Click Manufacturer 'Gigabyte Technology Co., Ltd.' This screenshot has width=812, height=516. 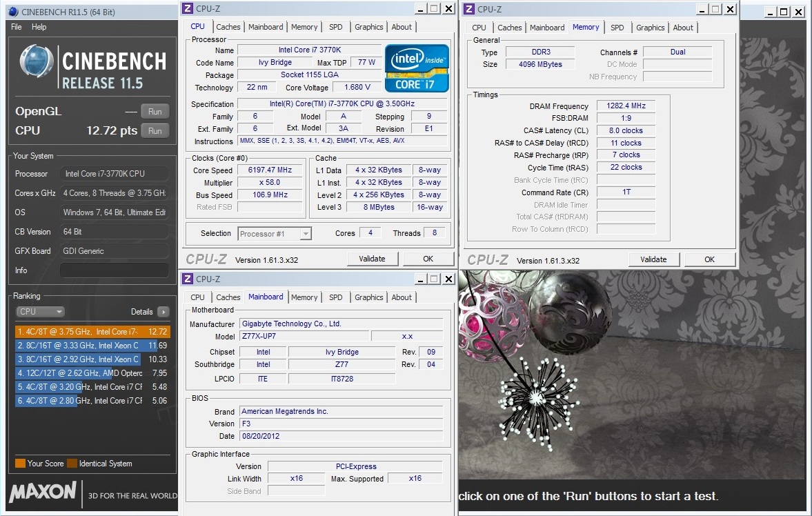click(341, 324)
